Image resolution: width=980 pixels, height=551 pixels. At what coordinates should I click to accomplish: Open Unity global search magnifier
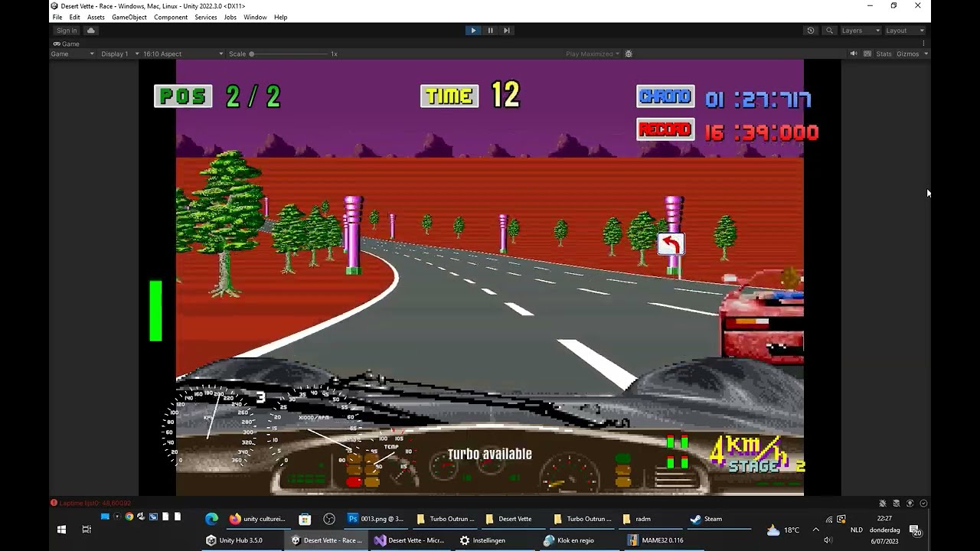coord(829,31)
